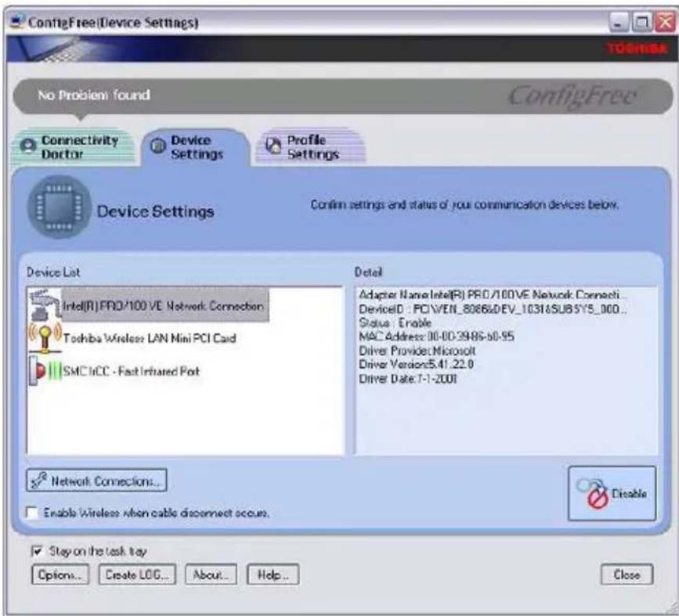
Task: Switch to the Device Settings tab
Action: point(195,147)
